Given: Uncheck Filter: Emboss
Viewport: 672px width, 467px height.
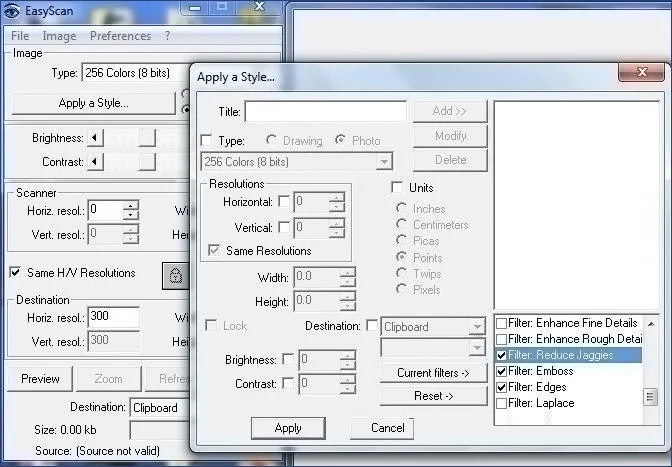Looking at the screenshot, I should [x=501, y=371].
